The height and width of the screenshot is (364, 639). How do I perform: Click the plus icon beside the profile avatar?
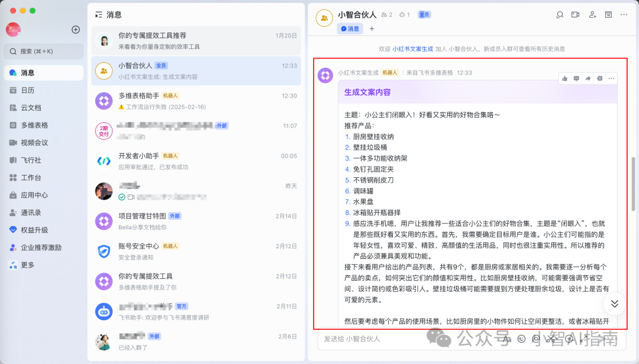(x=76, y=30)
